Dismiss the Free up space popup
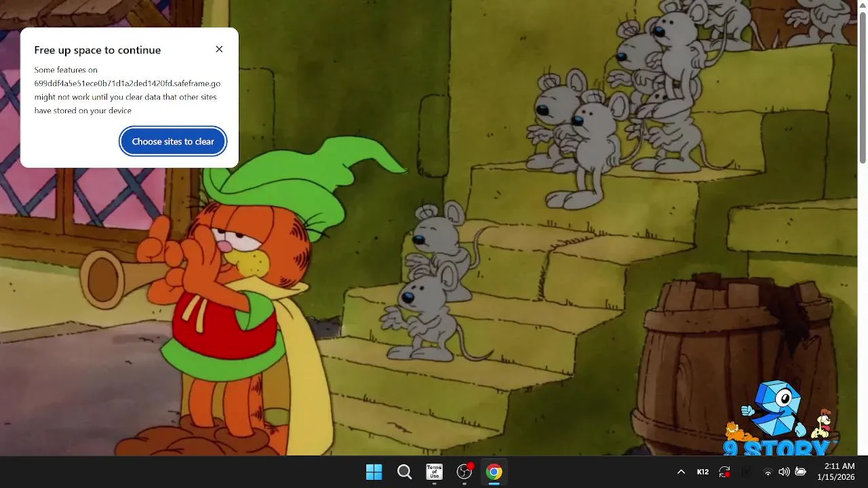868x488 pixels. (x=219, y=49)
